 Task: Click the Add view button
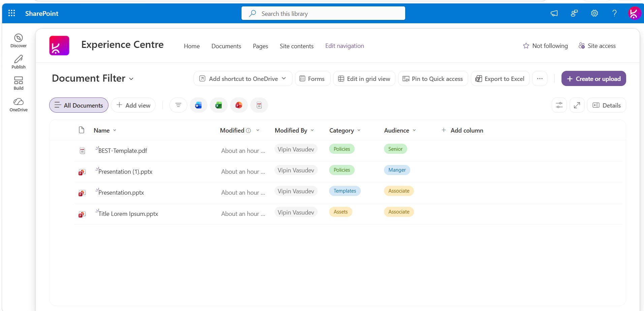point(133,105)
